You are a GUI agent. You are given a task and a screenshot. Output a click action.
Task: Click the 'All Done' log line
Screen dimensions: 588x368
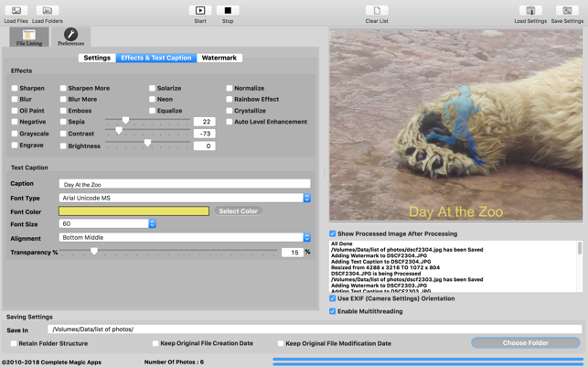click(342, 244)
